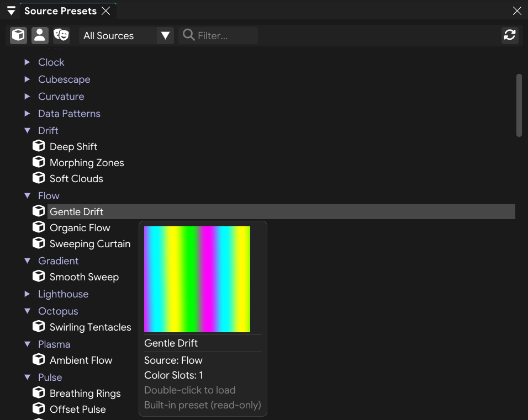The width and height of the screenshot is (528, 420).
Task: Click the Morphing Zones preset cube icon
Action: point(39,162)
